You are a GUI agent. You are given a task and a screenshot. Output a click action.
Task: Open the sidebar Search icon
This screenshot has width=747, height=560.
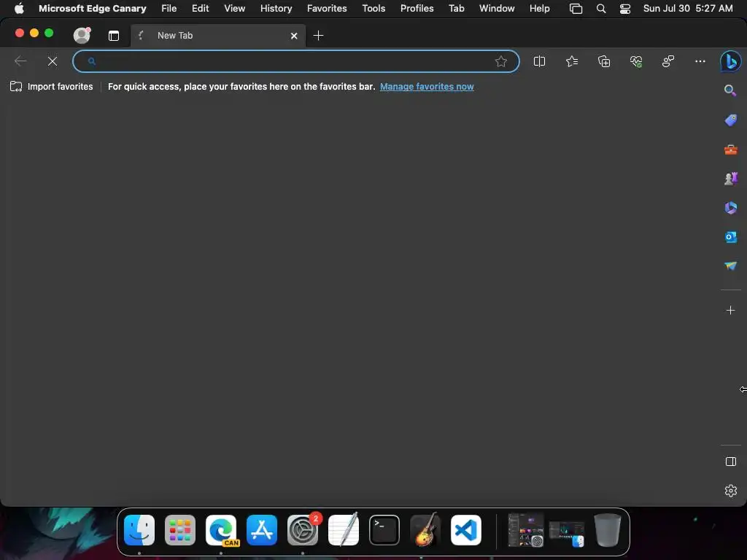[x=730, y=90]
